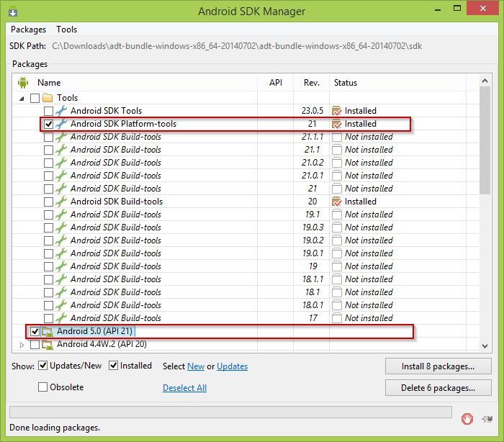Click the installed status icon for Platform-tools
This screenshot has height=442, width=504.
pos(336,124)
